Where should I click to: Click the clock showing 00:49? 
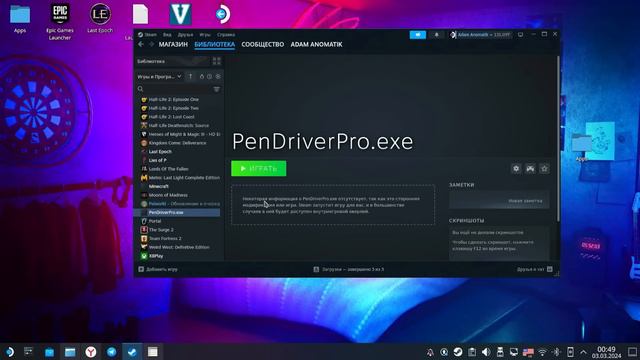[606, 349]
